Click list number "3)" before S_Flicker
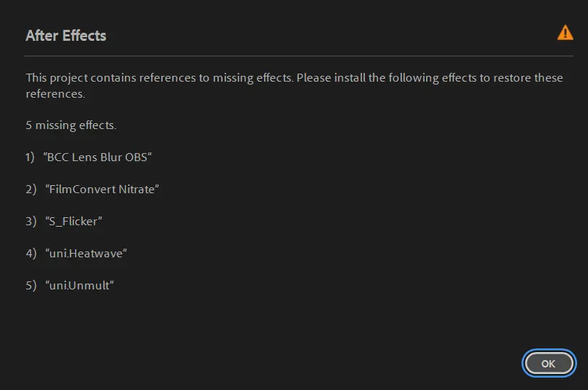The width and height of the screenshot is (588, 390). coord(31,222)
